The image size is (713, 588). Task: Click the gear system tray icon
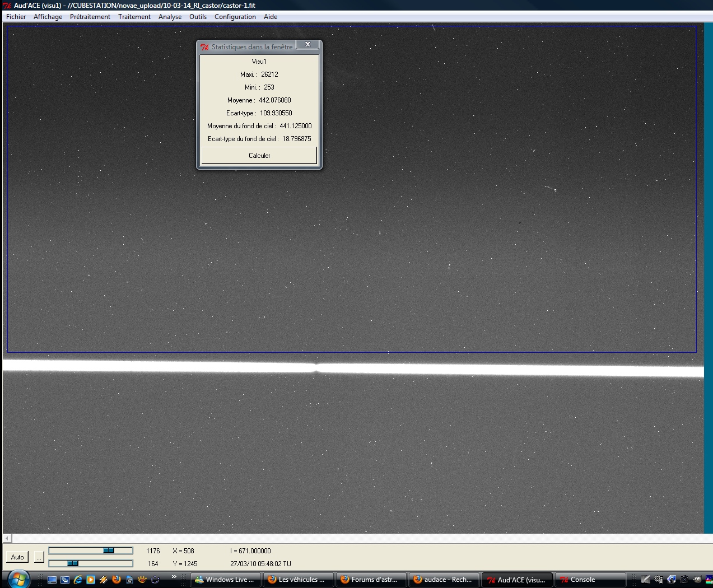pos(659,580)
